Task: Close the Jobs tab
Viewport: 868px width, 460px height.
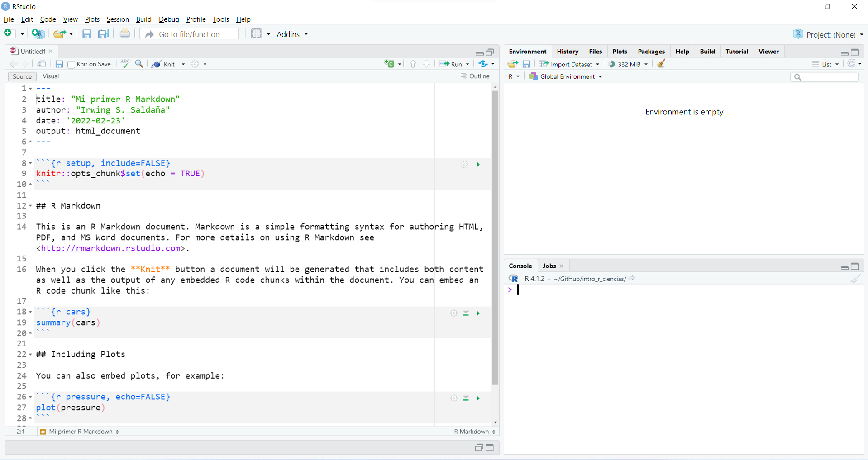Action: 562,266
